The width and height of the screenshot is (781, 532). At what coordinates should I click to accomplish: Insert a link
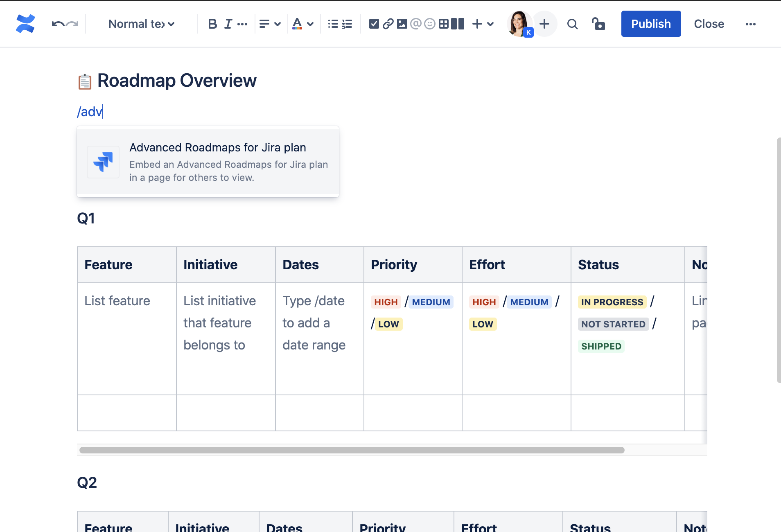(x=388, y=24)
